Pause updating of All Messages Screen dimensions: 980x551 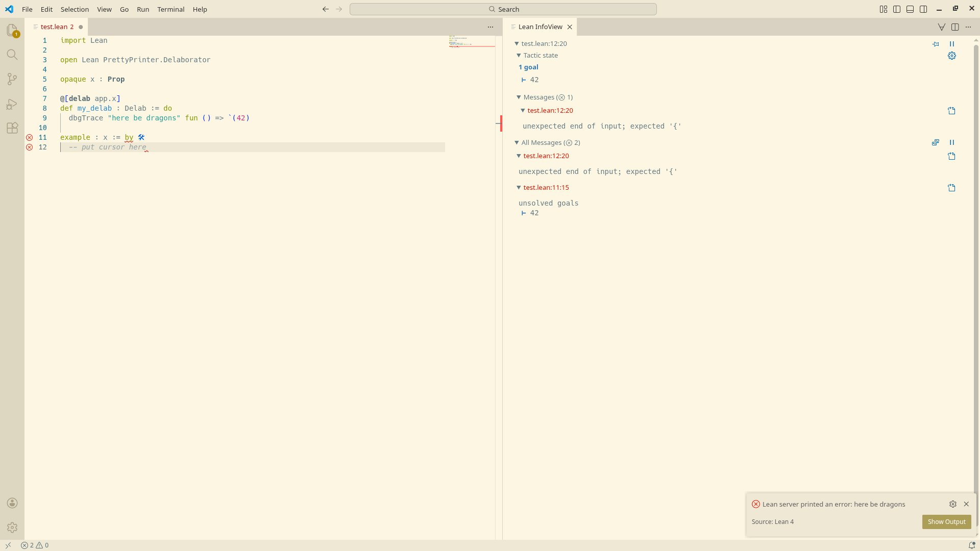[951, 142]
